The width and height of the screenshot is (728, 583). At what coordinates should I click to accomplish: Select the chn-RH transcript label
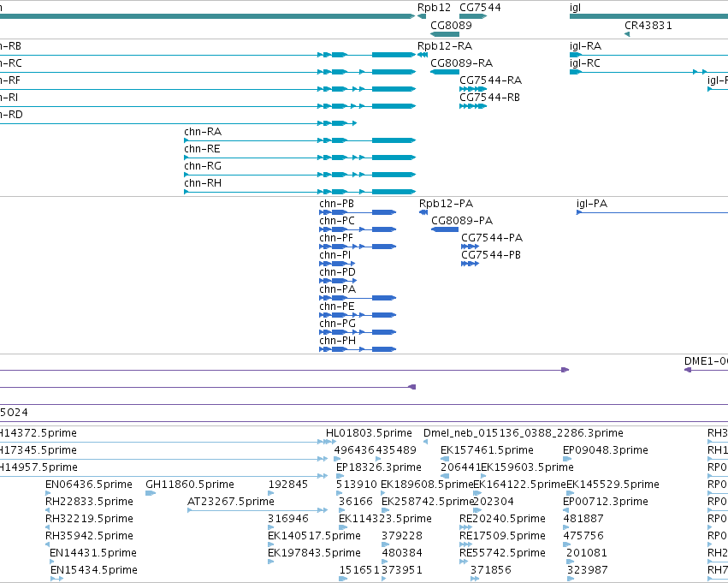pyautogui.click(x=203, y=183)
